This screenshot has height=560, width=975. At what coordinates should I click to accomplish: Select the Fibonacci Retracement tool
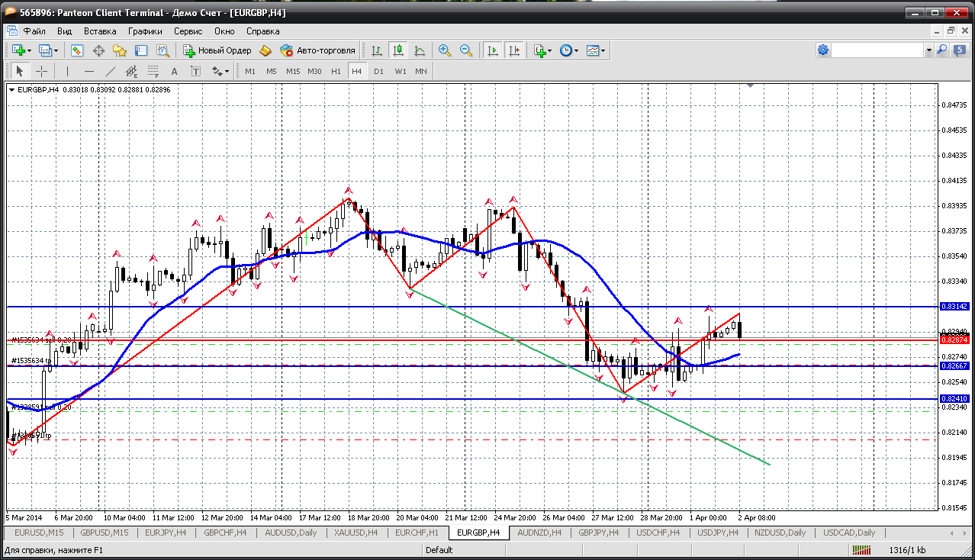coord(153,71)
